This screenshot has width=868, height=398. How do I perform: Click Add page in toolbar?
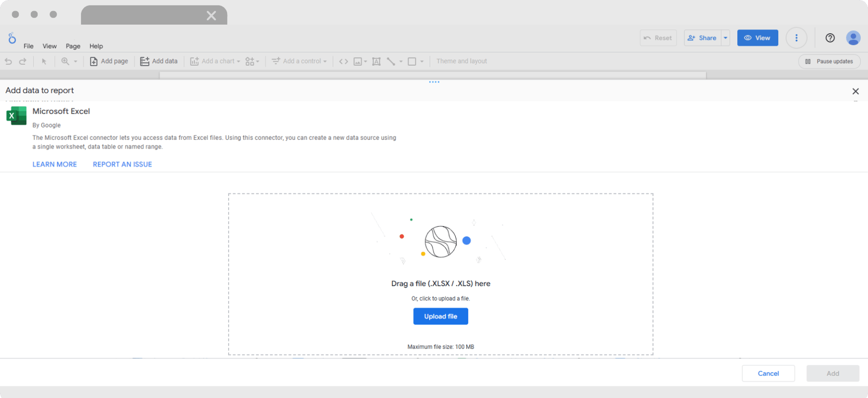click(109, 61)
